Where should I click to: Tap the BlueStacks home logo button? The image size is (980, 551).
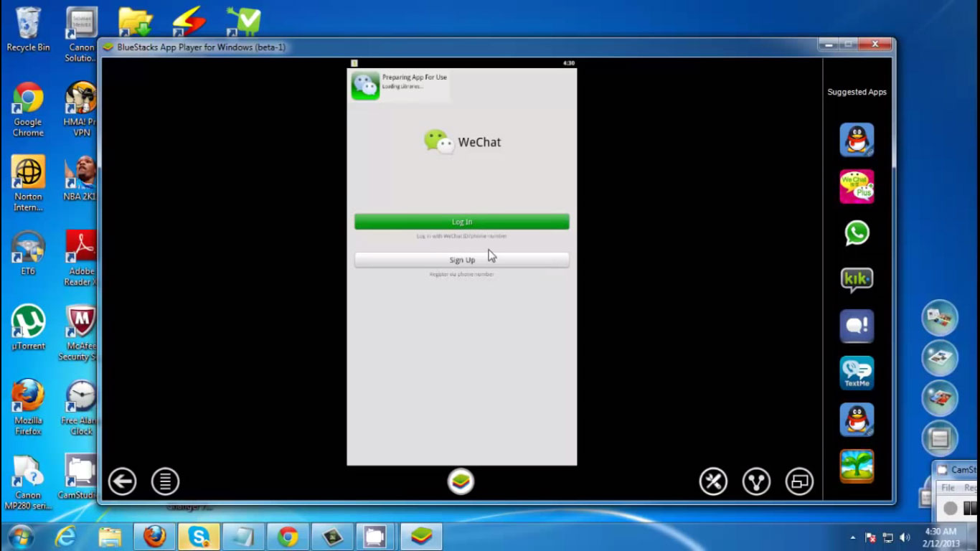coord(461,481)
